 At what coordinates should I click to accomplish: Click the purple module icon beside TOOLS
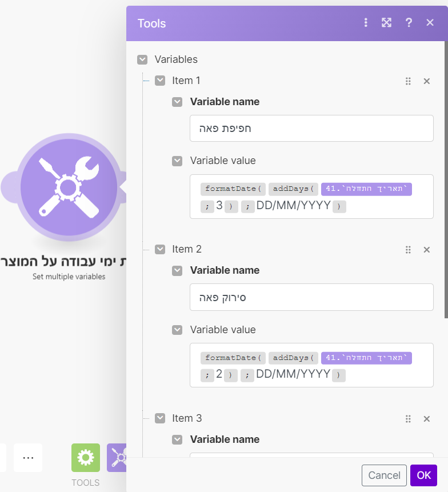(117, 458)
